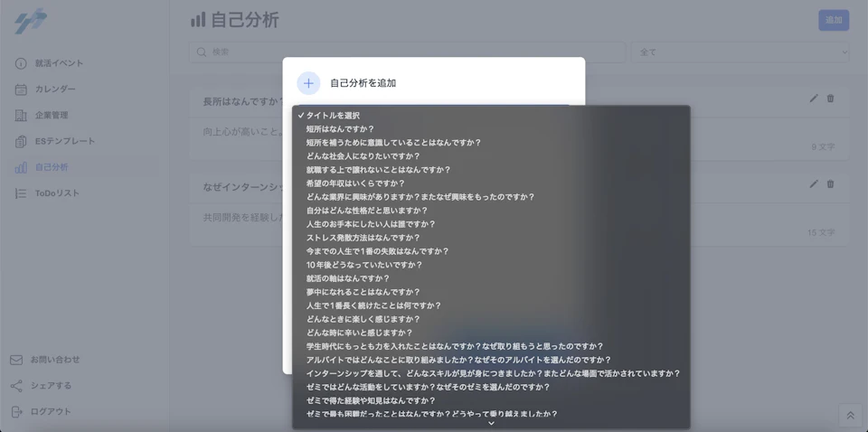Click the 企業管理 building icon
The height and width of the screenshot is (432, 868).
tap(21, 115)
